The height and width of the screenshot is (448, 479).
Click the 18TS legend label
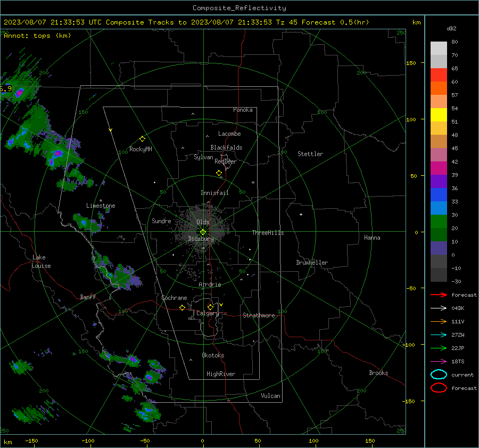458,362
